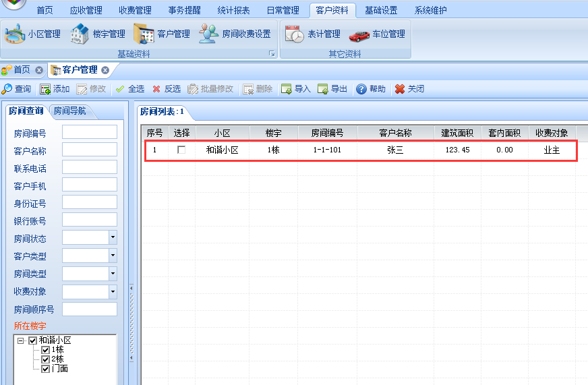The height and width of the screenshot is (385, 588).
Task: Click the 导入 import icon
Action: tap(287, 89)
